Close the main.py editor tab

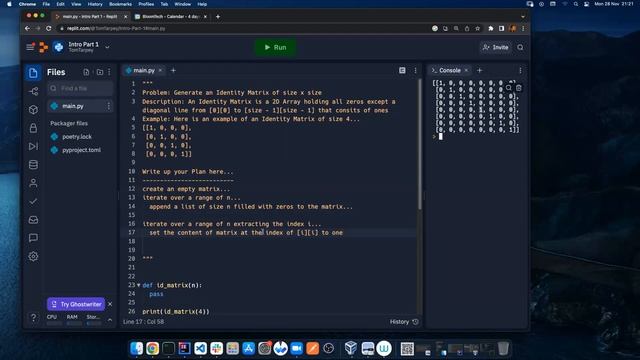click(160, 70)
